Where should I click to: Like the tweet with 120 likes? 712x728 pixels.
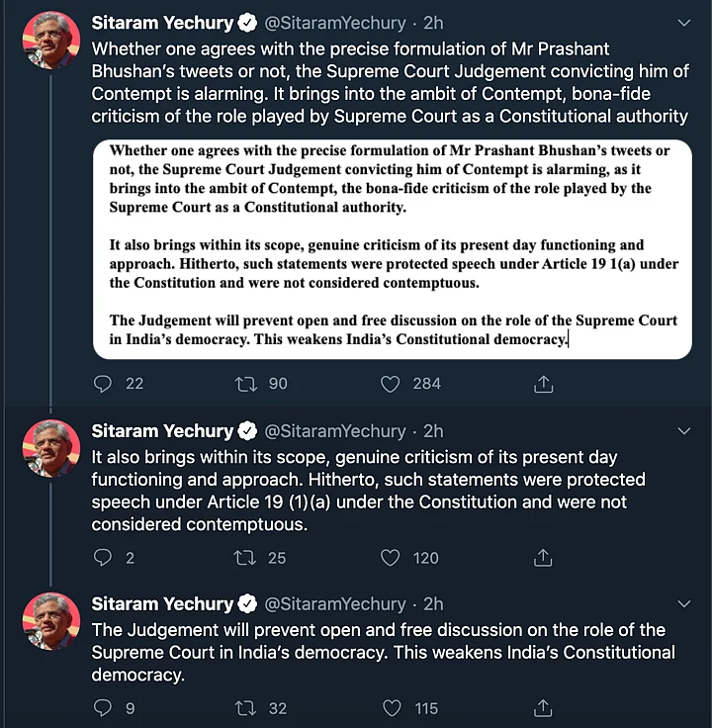[390, 558]
